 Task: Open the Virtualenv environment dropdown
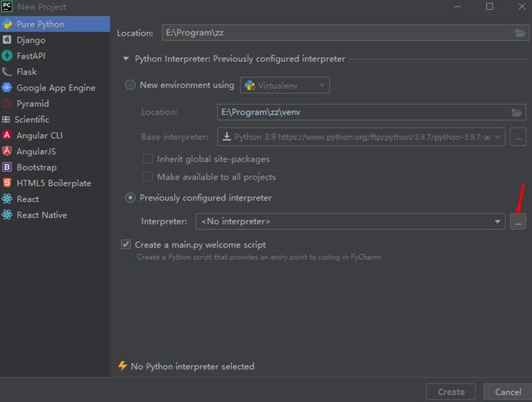285,85
